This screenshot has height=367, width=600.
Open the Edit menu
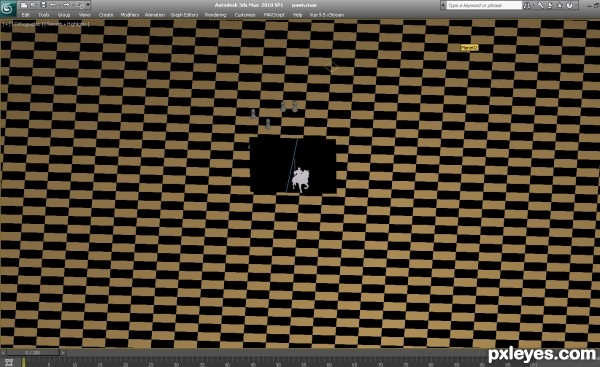(25, 15)
